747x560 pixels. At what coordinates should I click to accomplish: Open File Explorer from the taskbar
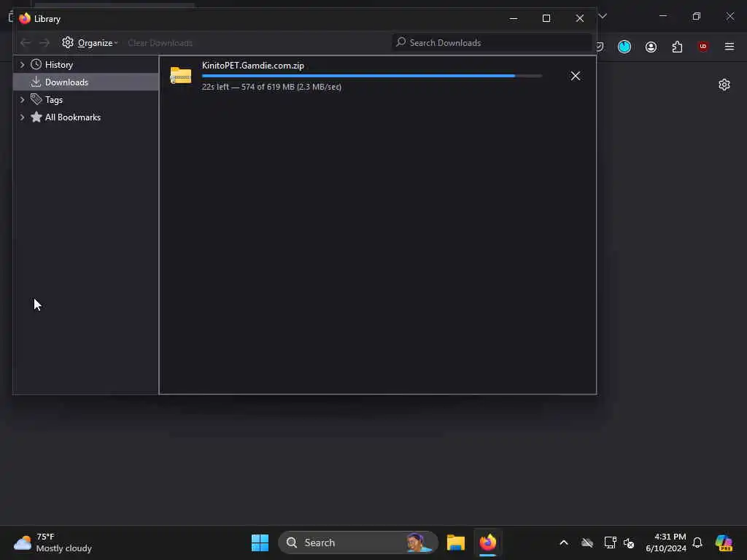point(456,542)
